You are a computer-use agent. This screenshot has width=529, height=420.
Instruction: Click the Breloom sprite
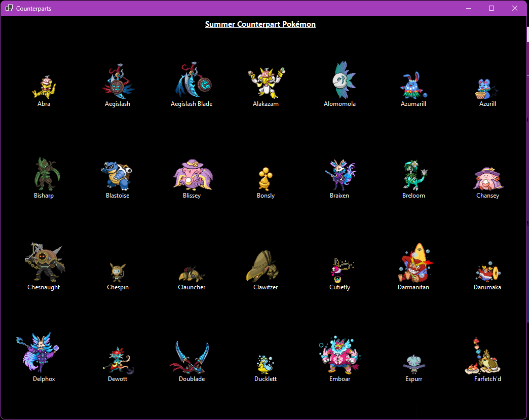click(x=415, y=175)
